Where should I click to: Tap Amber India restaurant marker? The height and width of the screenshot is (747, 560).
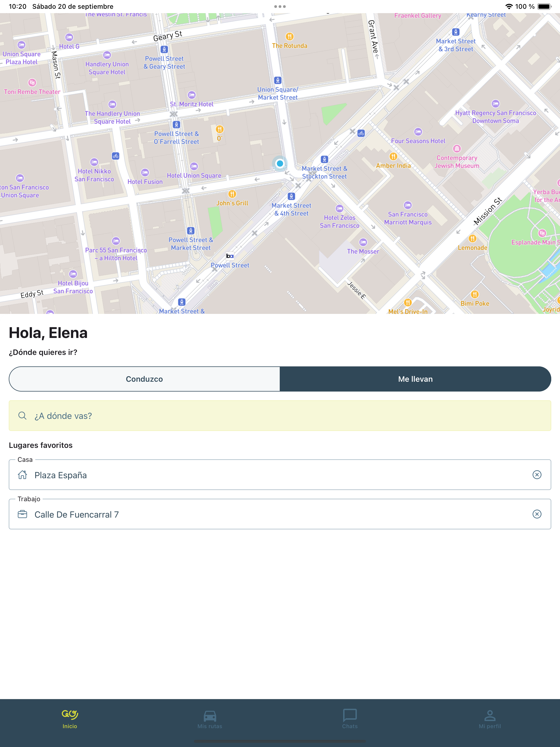tap(393, 156)
